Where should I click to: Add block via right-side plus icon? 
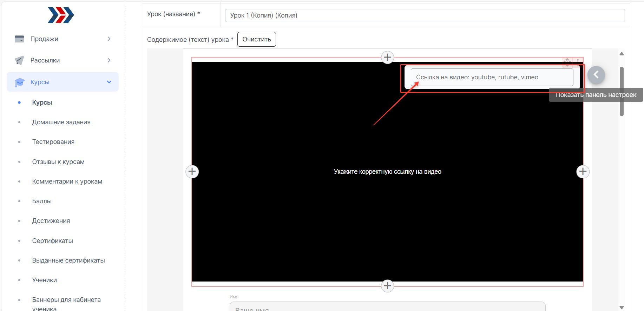[x=583, y=171]
